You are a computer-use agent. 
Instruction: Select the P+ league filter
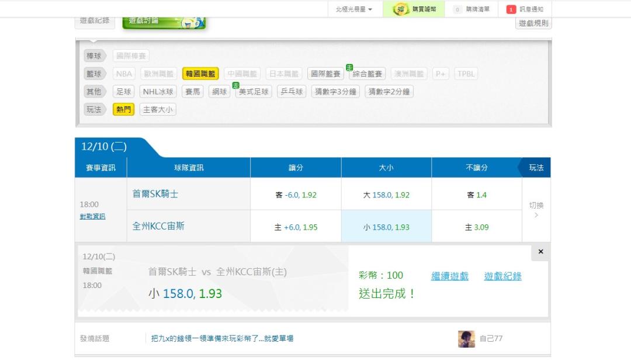[x=441, y=74]
